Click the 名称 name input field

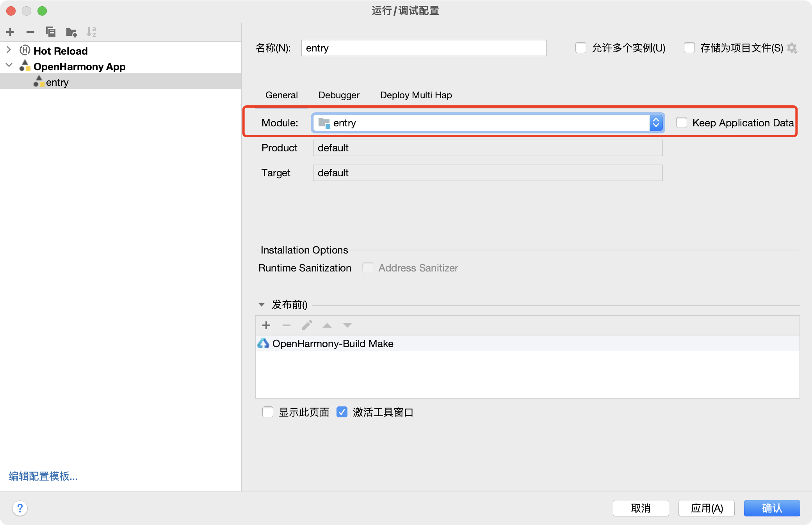pos(424,48)
